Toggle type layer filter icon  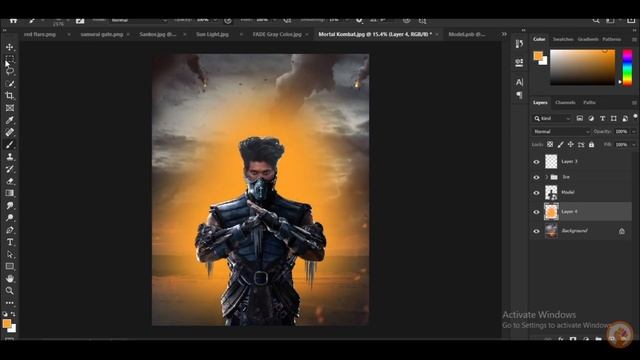tap(602, 118)
